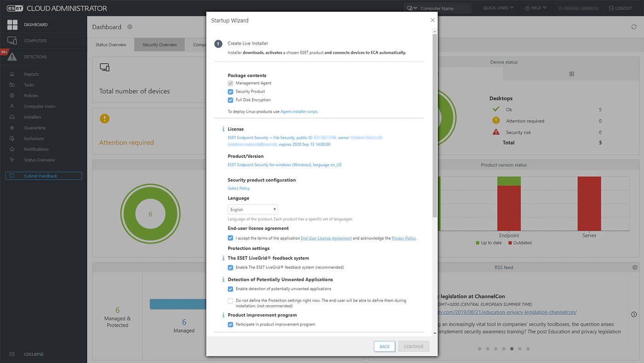The width and height of the screenshot is (644, 363).
Task: Open the Privacy Policy link
Action: click(403, 238)
